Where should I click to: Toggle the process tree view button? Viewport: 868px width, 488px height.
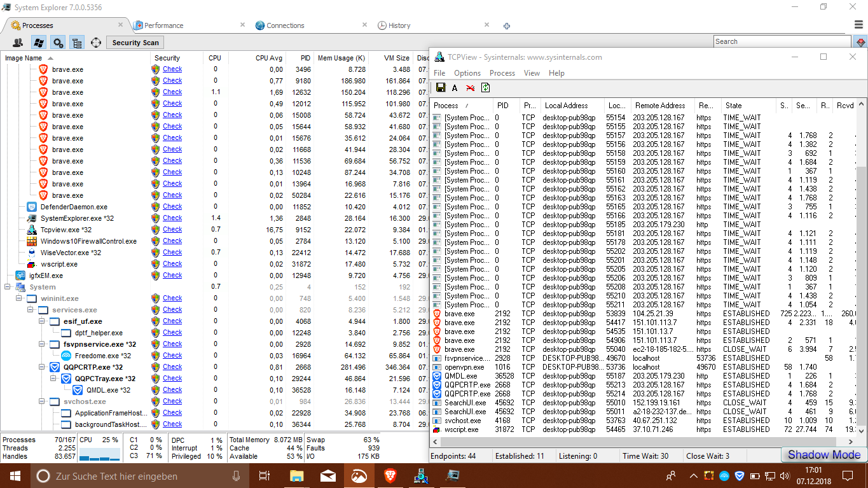click(77, 43)
